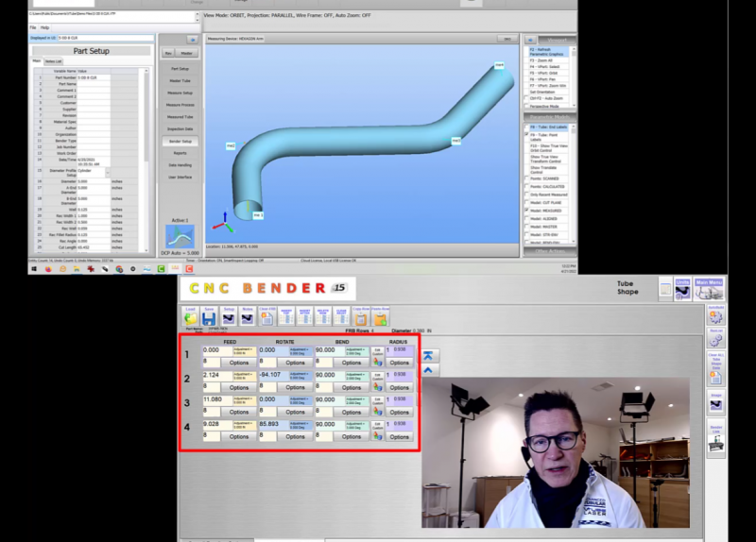756x542 pixels.
Task: Open the Help menu
Action: point(44,27)
